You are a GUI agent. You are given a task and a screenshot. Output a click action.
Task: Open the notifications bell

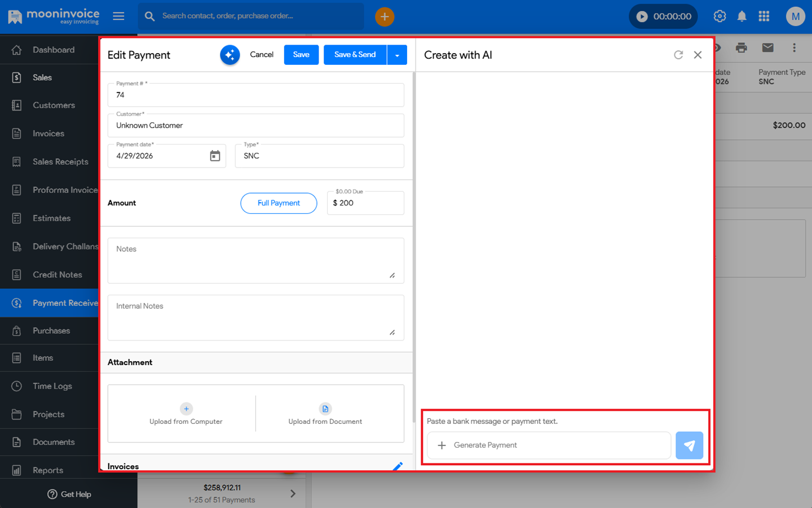point(742,16)
